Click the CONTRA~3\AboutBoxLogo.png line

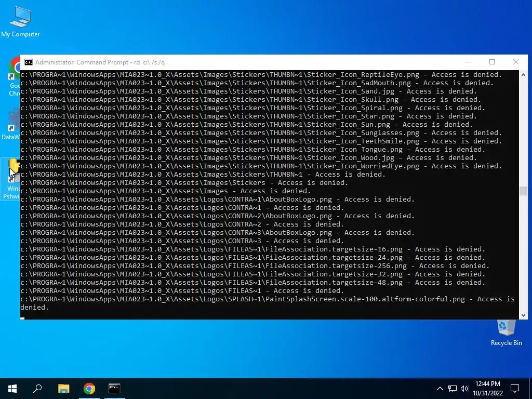point(218,232)
